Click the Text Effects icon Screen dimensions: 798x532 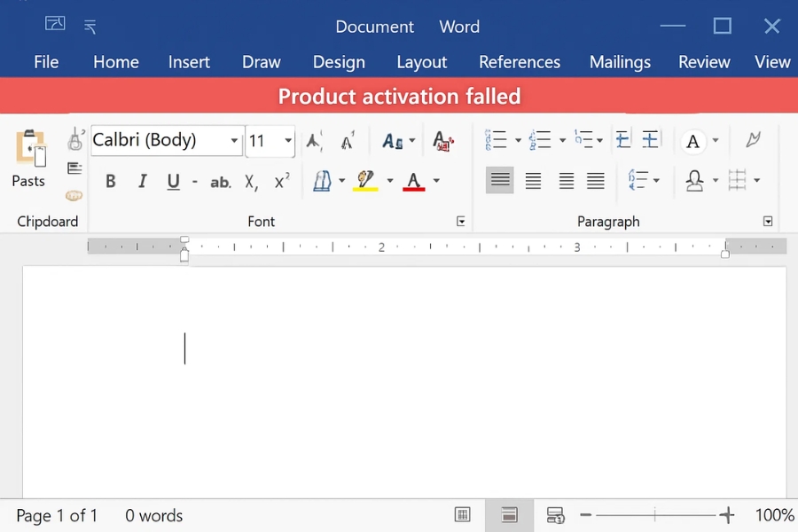322,181
